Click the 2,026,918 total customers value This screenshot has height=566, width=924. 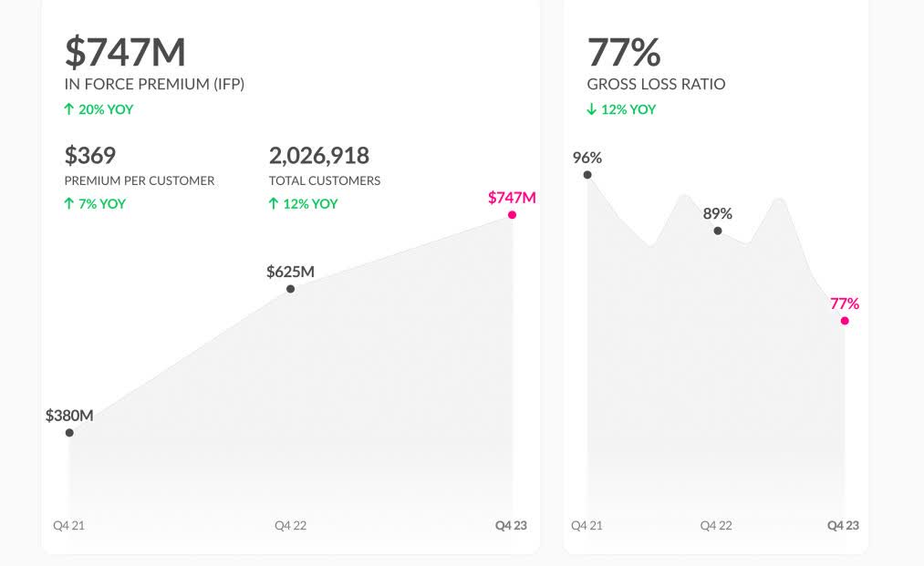click(x=319, y=155)
